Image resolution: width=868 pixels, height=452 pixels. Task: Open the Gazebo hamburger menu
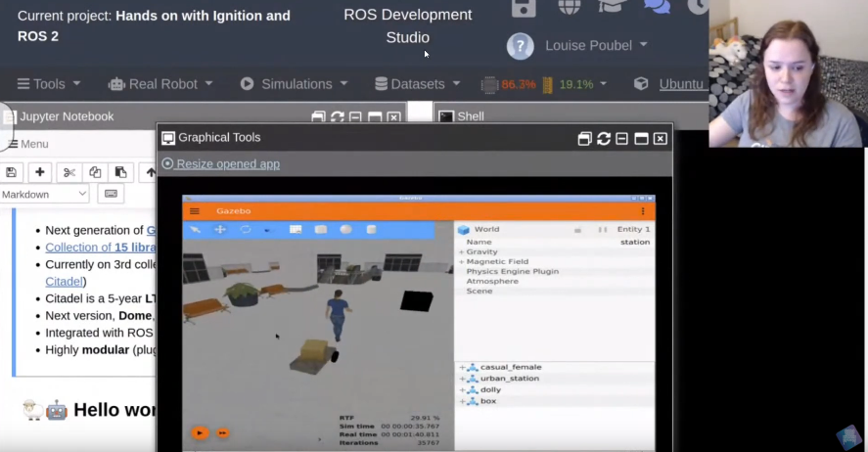(195, 210)
